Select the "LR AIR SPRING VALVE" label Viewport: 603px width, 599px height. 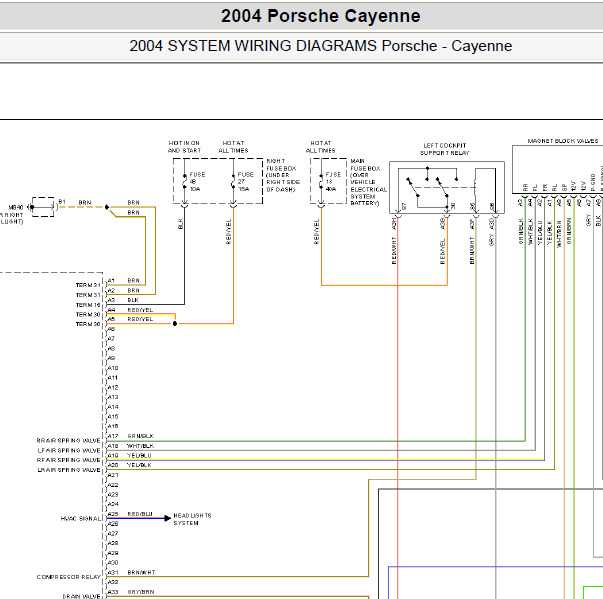[69, 470]
